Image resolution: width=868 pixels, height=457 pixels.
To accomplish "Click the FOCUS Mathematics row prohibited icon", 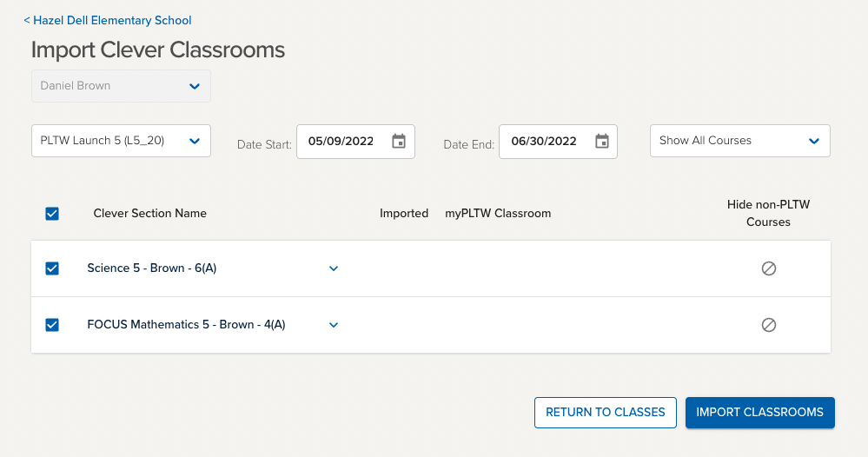I will (768, 325).
